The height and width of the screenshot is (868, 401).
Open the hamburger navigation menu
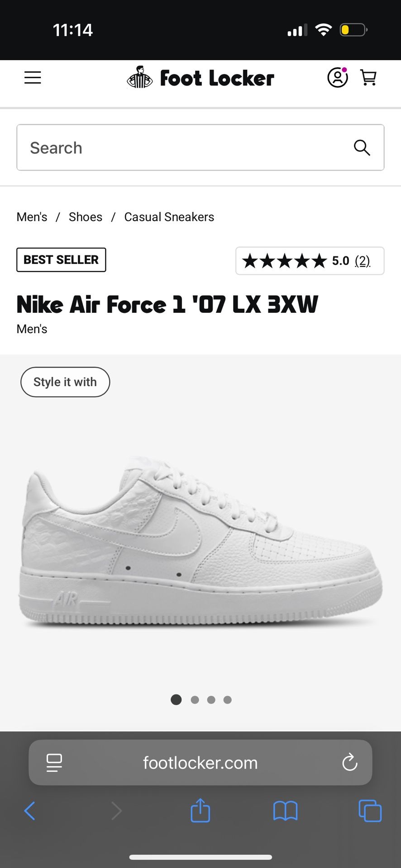(33, 78)
